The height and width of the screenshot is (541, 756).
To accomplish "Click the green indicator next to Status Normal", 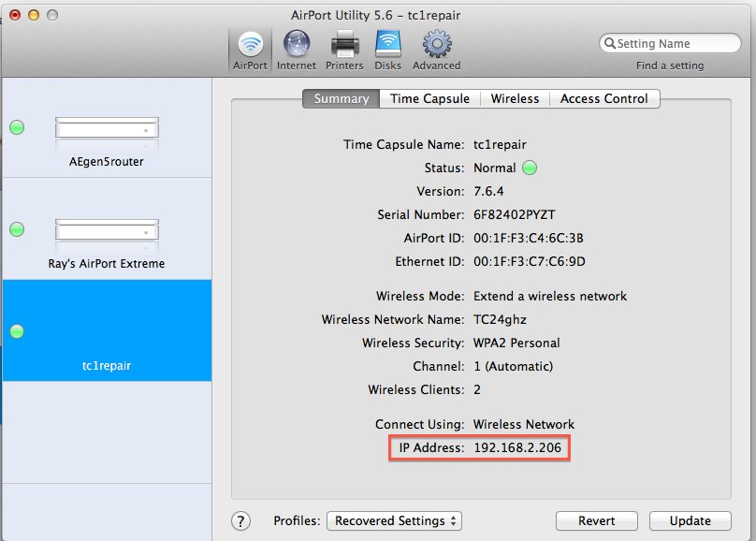I will click(x=530, y=168).
